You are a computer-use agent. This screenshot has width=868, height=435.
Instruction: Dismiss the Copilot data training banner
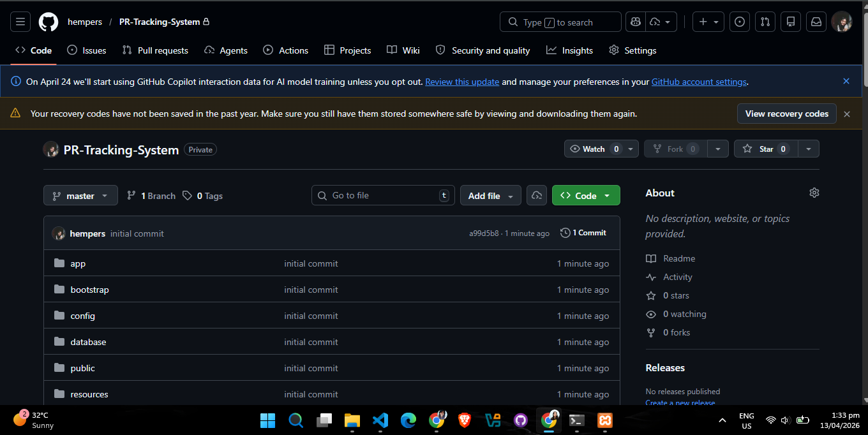tap(846, 82)
